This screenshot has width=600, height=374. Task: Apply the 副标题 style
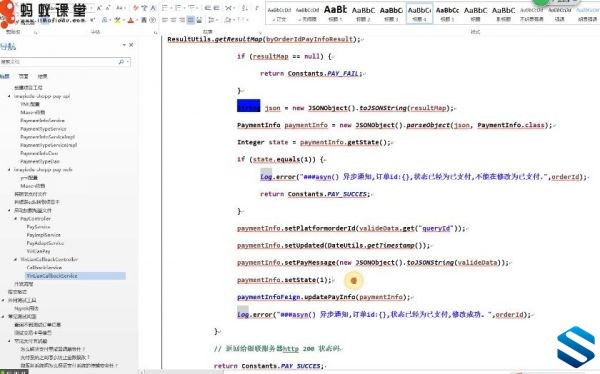click(x=503, y=13)
